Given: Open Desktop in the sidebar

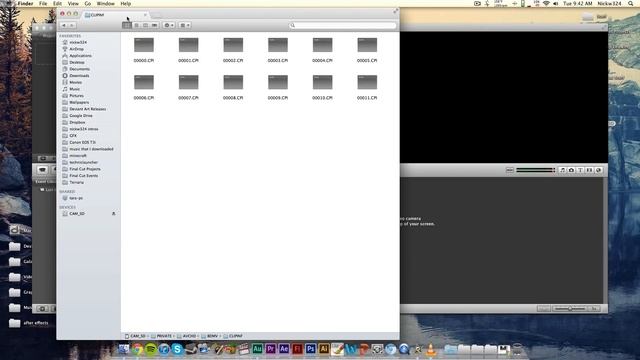Looking at the screenshot, I should coord(77,62).
